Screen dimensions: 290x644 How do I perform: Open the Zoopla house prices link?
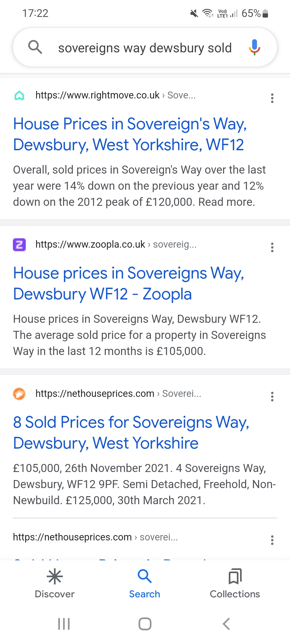[129, 283]
